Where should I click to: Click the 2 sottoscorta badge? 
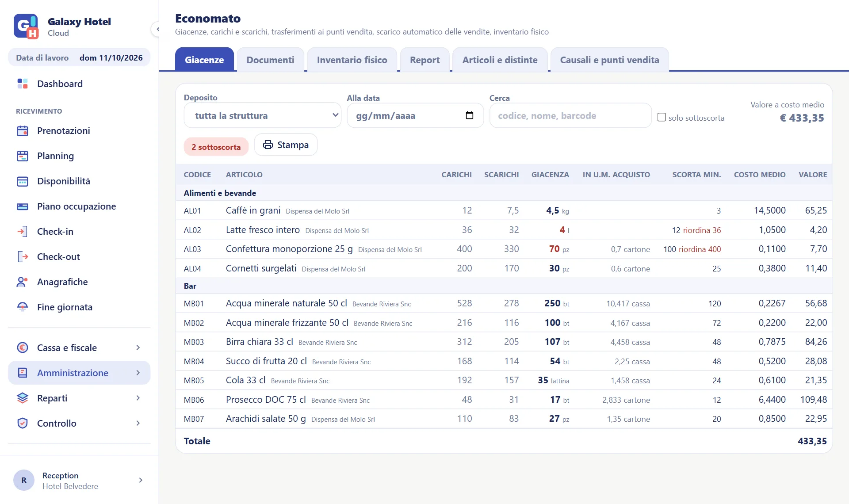tap(216, 147)
